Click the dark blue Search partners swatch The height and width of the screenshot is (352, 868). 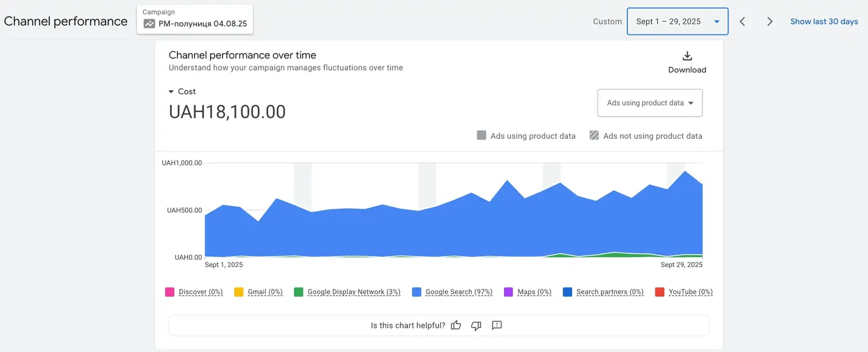pos(568,292)
